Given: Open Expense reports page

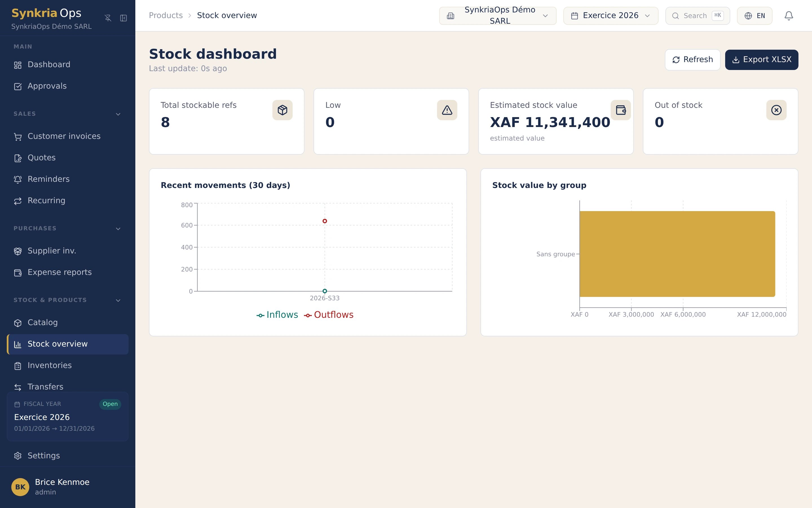Looking at the screenshot, I should 67,273.
